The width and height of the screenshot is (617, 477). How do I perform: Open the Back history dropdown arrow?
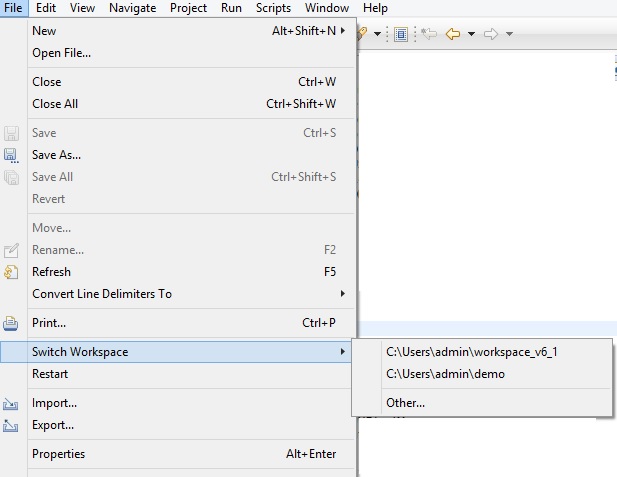(x=471, y=34)
